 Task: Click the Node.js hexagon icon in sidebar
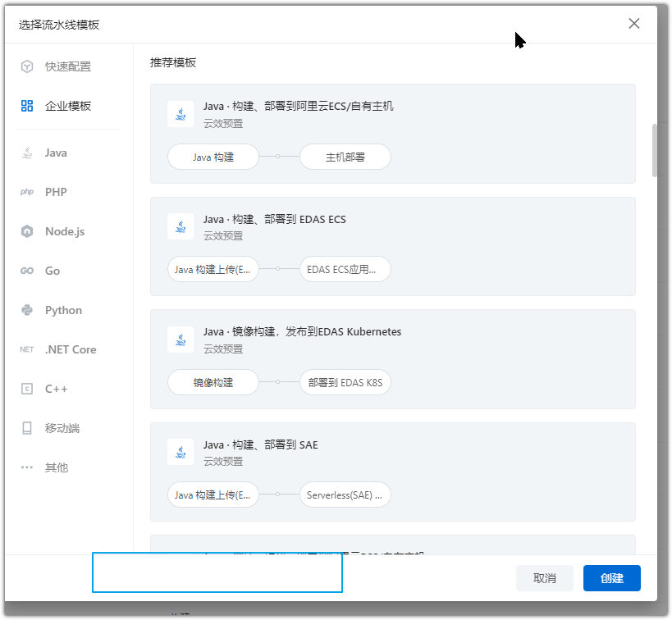(27, 231)
